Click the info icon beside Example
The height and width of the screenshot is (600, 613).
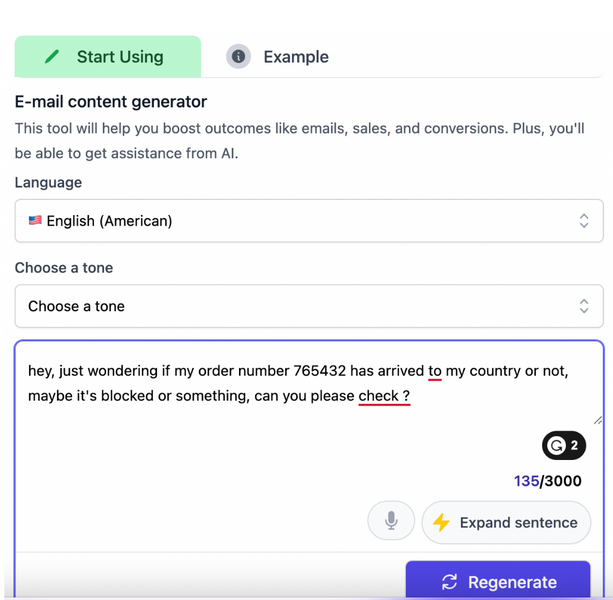tap(238, 57)
